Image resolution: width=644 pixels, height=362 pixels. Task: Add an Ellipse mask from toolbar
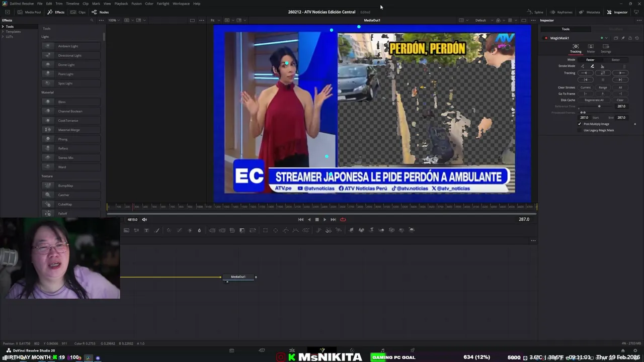point(275,230)
